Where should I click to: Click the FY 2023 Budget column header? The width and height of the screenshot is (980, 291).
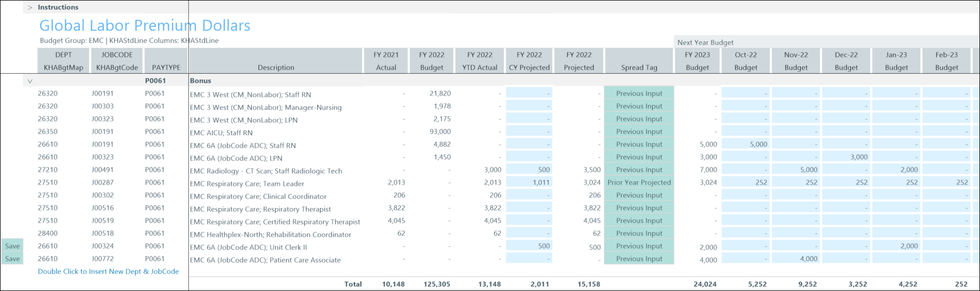click(x=697, y=61)
